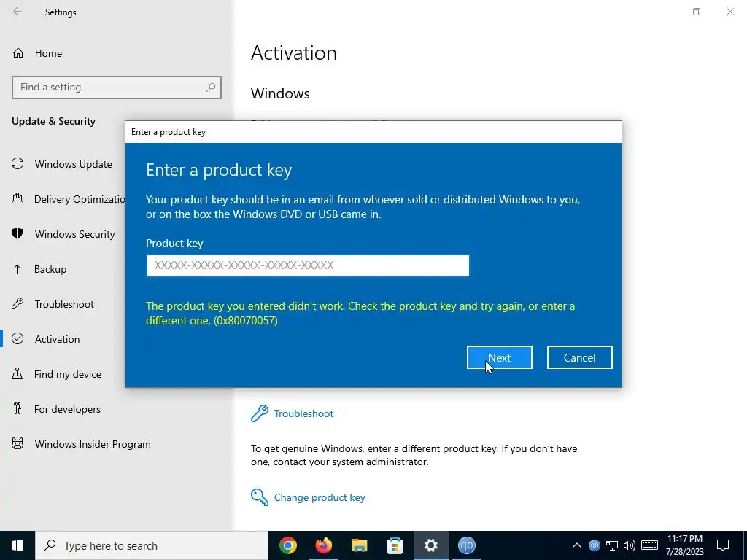Screen dimensions: 747x560
Task: Click the Windows Insider cat icon
Action: 18,444
